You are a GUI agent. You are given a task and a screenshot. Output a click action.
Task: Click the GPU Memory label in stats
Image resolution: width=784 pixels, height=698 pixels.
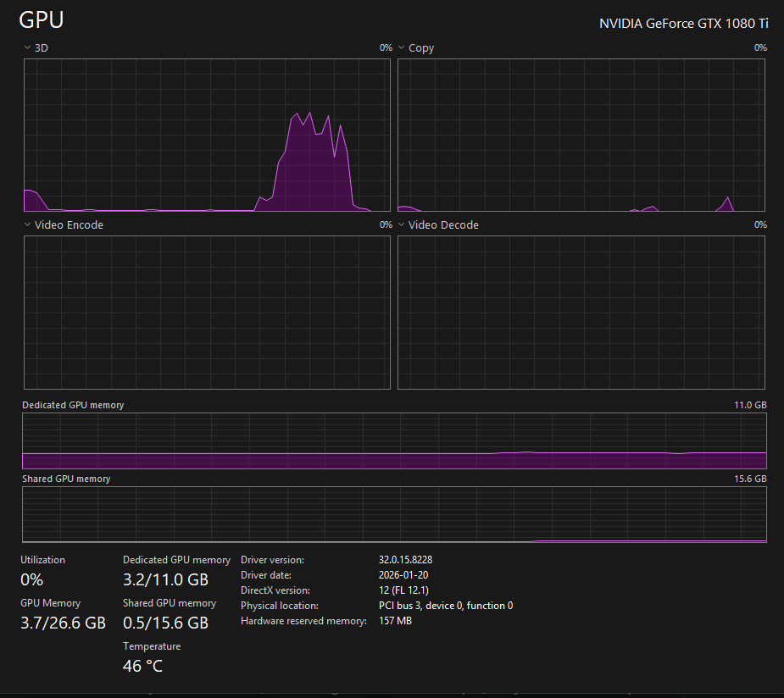(51, 603)
